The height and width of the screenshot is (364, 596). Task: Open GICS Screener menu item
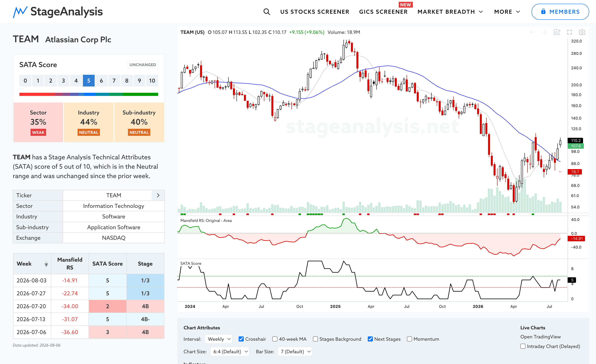(x=383, y=12)
